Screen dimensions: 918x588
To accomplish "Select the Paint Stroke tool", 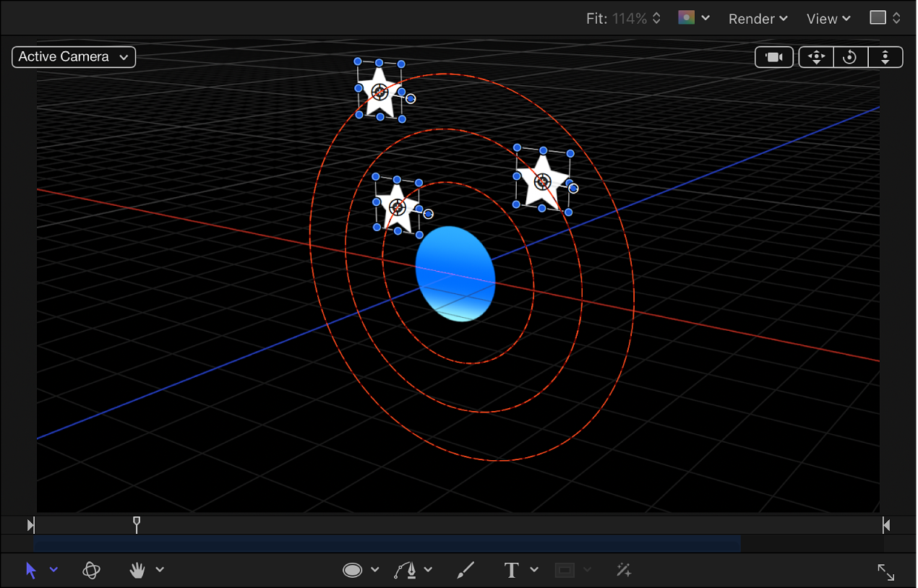I will click(x=465, y=570).
